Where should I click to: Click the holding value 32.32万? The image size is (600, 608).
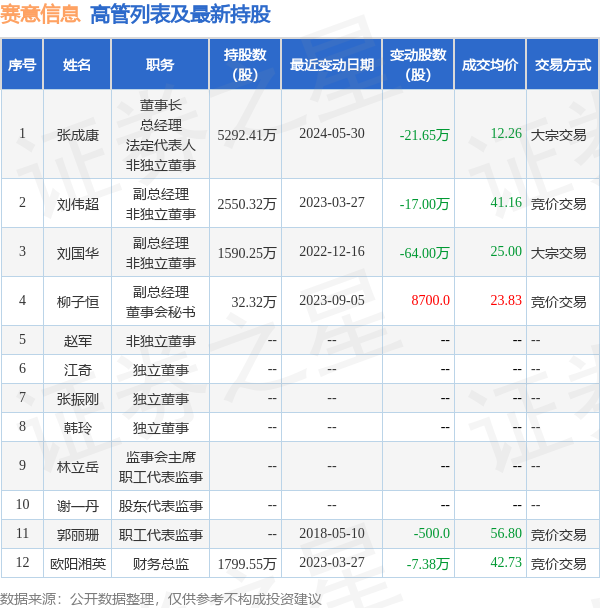pos(254,302)
